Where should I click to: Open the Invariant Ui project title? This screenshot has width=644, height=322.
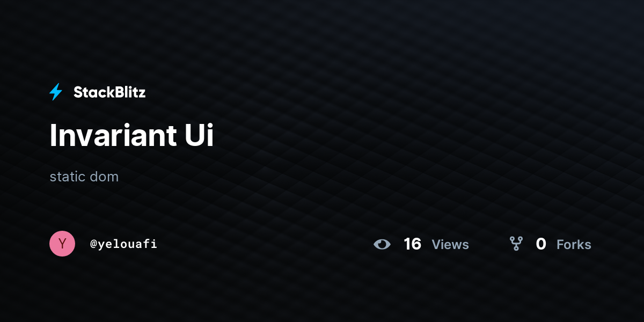(131, 135)
